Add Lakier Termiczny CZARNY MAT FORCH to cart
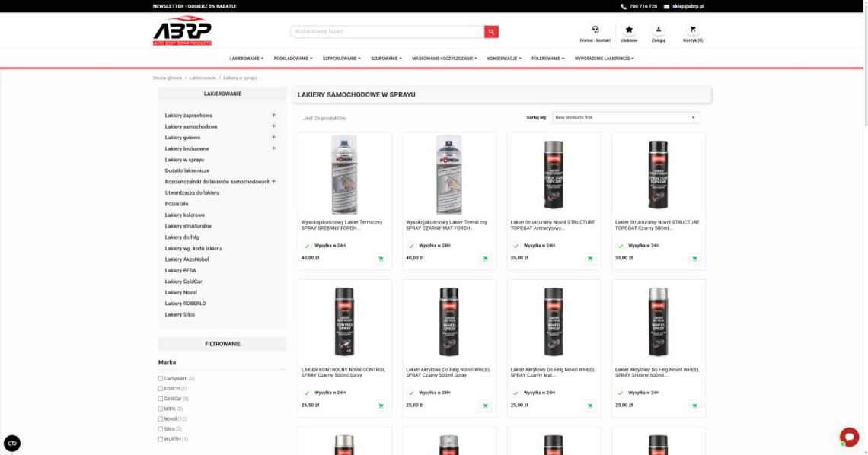This screenshot has height=455, width=868. coord(486,259)
